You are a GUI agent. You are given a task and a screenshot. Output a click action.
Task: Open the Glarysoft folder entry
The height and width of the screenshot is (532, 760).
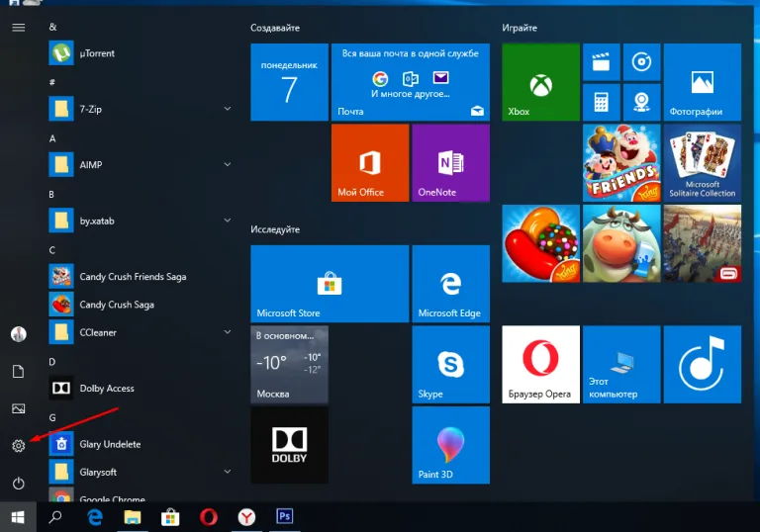pyautogui.click(x=140, y=472)
